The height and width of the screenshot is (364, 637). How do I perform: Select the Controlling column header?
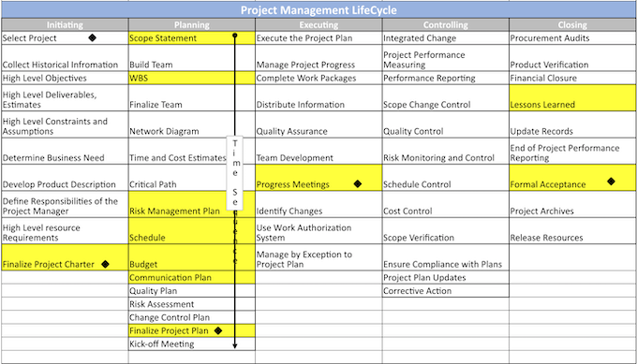click(445, 24)
